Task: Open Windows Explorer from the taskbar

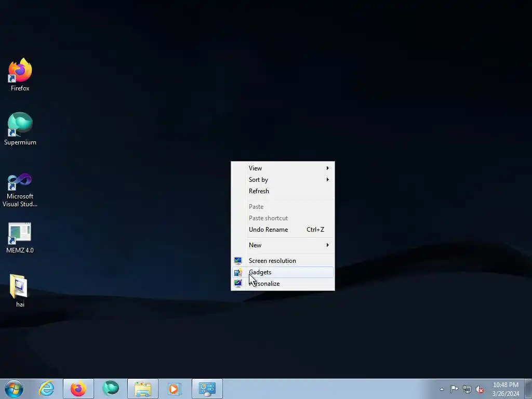Action: 143,389
